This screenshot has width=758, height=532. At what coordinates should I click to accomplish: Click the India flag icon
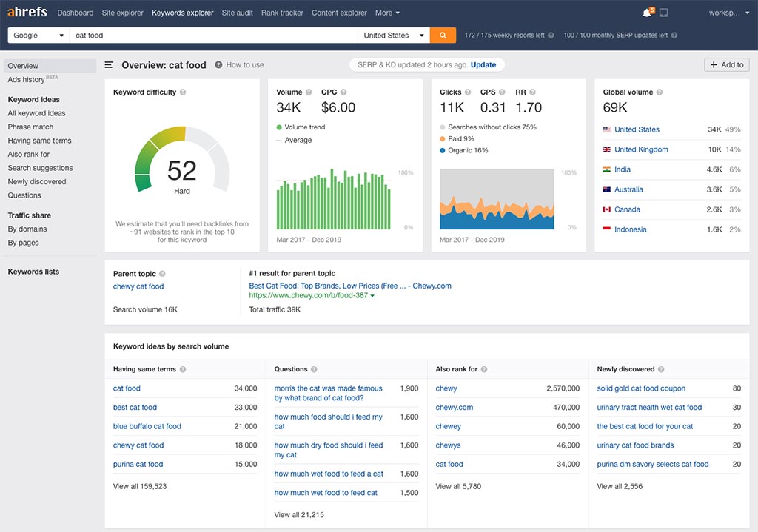click(607, 169)
